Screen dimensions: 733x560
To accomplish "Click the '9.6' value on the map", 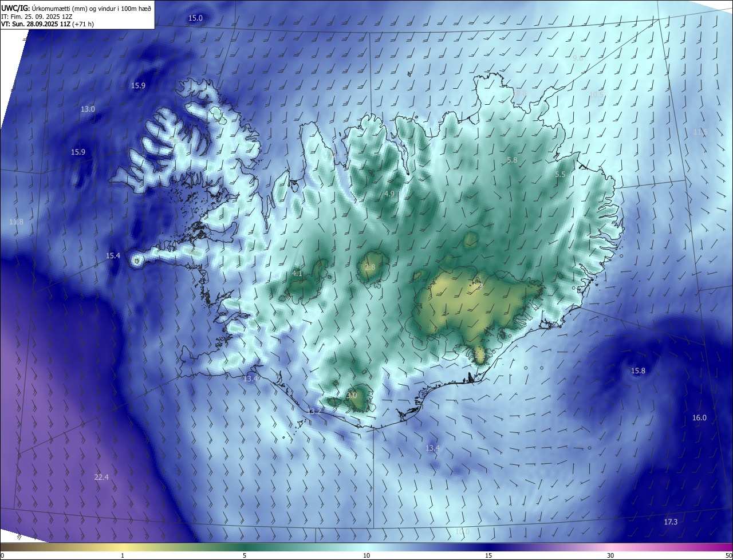I will click(x=578, y=58).
